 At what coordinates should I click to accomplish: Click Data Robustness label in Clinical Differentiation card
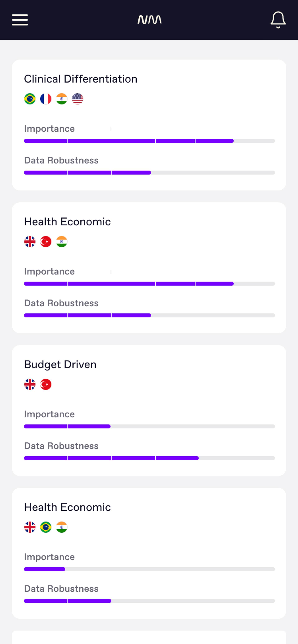[61, 160]
